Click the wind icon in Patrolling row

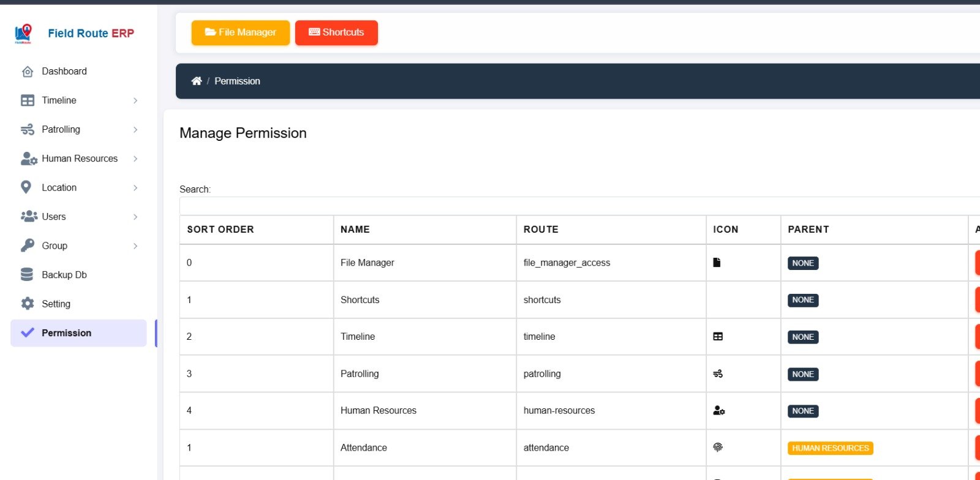[718, 373]
